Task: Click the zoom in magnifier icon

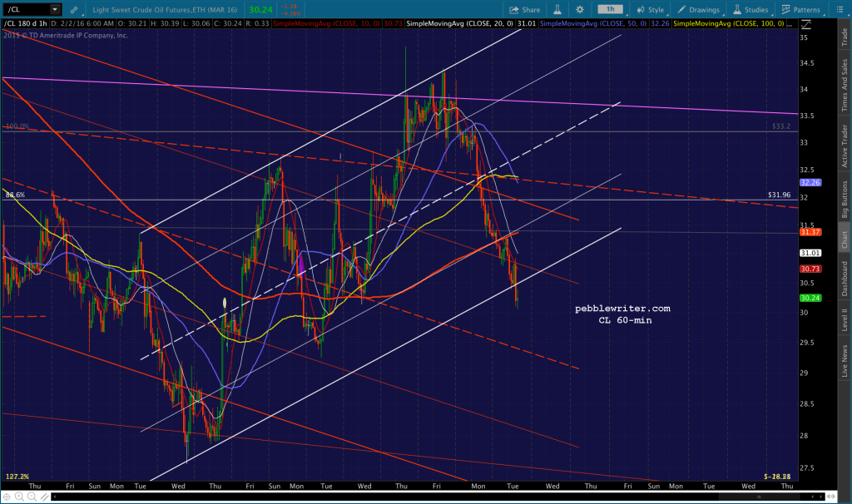Action: coord(19,497)
